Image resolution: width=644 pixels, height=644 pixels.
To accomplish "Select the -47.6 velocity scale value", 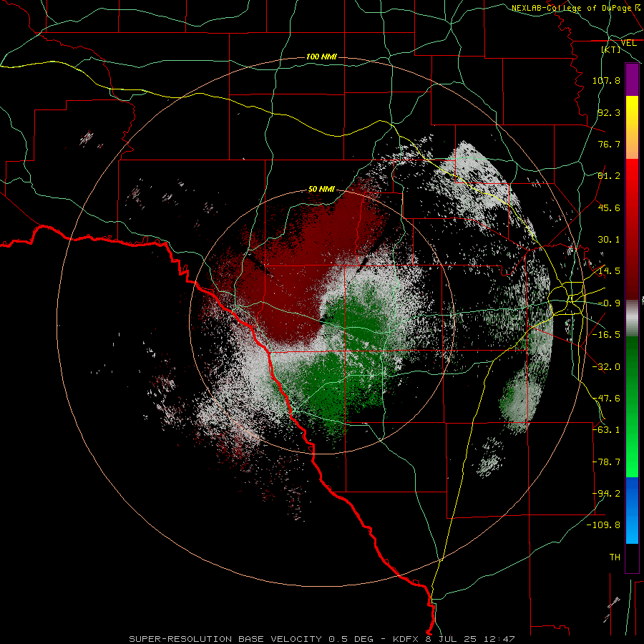I will [606, 399].
